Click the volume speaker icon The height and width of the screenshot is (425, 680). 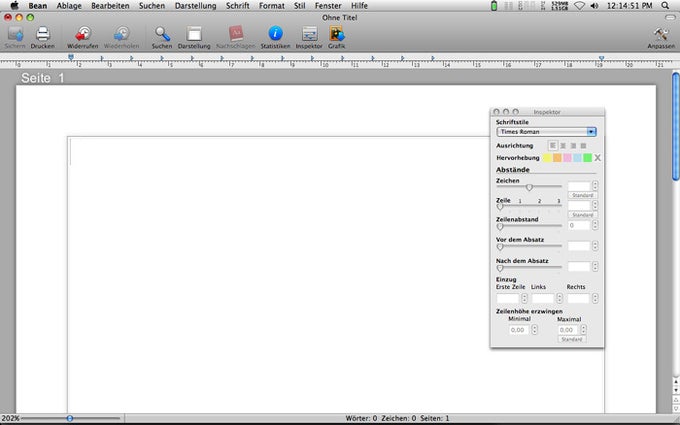(594, 6)
